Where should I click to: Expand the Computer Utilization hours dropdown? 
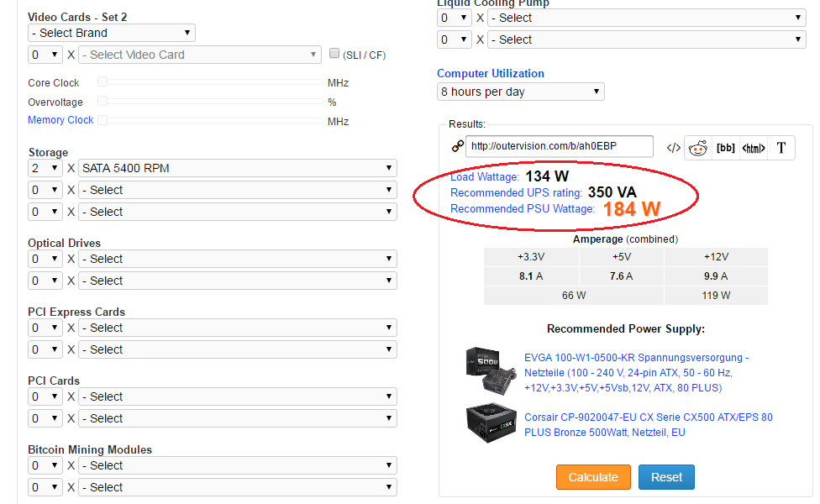(520, 92)
